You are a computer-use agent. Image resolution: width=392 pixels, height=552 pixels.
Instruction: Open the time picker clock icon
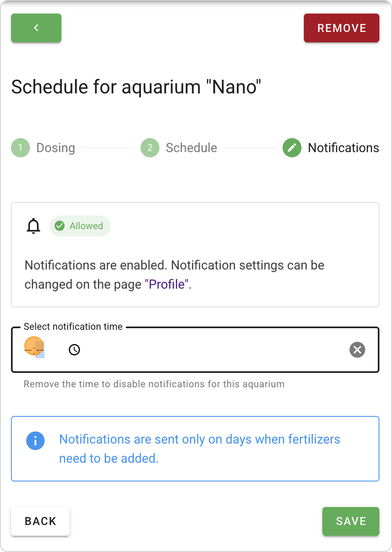[x=74, y=350]
